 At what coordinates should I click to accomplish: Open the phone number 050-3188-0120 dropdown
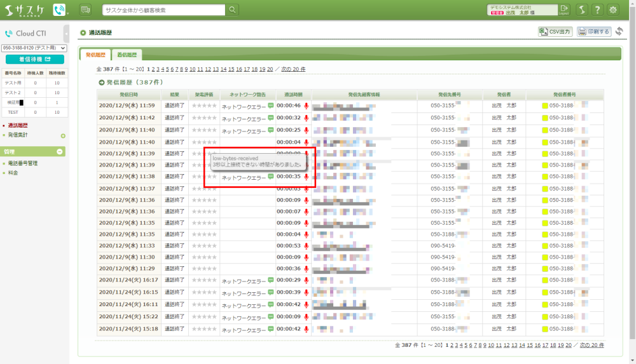click(34, 48)
